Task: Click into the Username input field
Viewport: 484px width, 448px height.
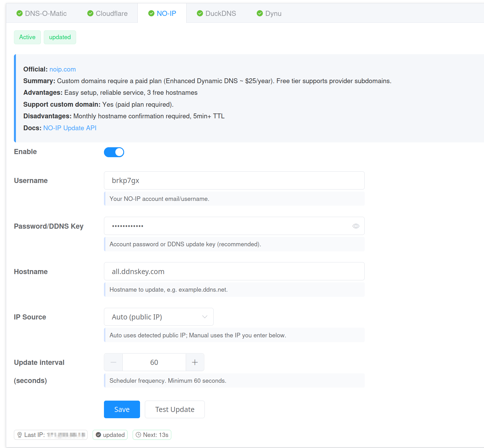Action: 234,180
